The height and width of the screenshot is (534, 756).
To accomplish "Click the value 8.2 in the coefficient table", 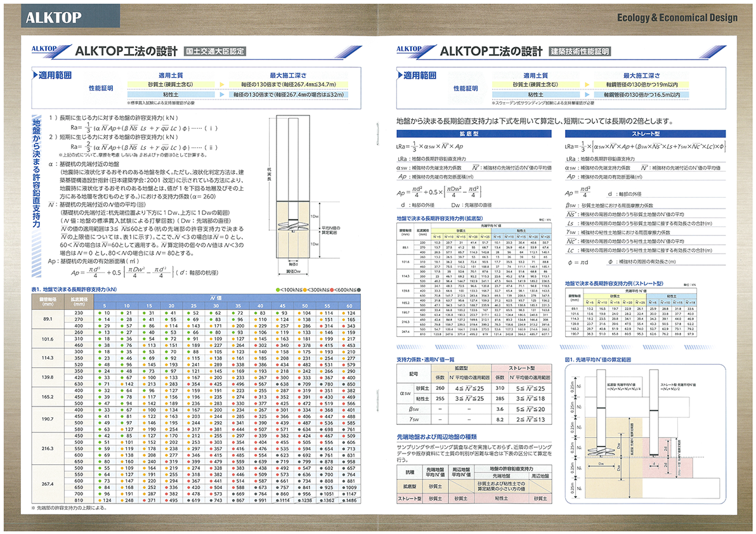I will click(500, 419).
